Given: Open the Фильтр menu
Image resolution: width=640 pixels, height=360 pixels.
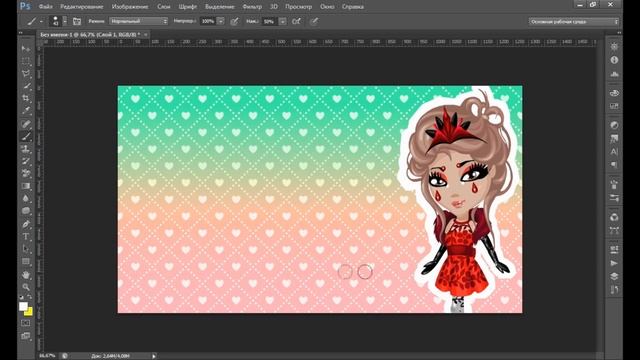Looking at the screenshot, I should pyautogui.click(x=252, y=7).
